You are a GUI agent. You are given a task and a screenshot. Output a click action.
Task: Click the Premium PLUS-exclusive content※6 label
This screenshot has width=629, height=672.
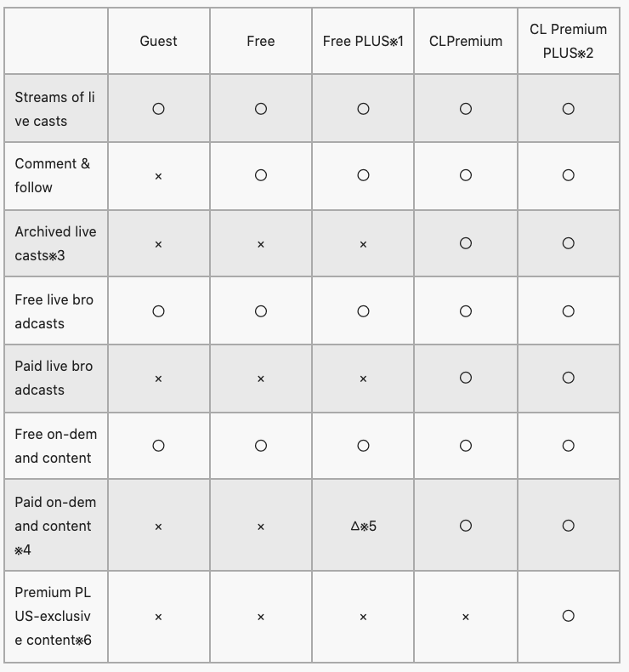[x=53, y=616]
